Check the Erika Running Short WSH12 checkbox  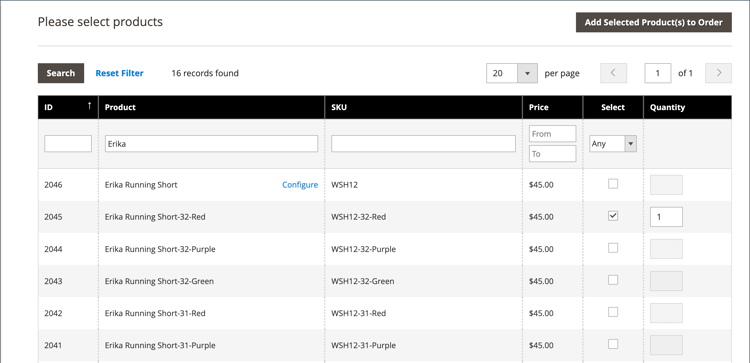click(x=613, y=184)
